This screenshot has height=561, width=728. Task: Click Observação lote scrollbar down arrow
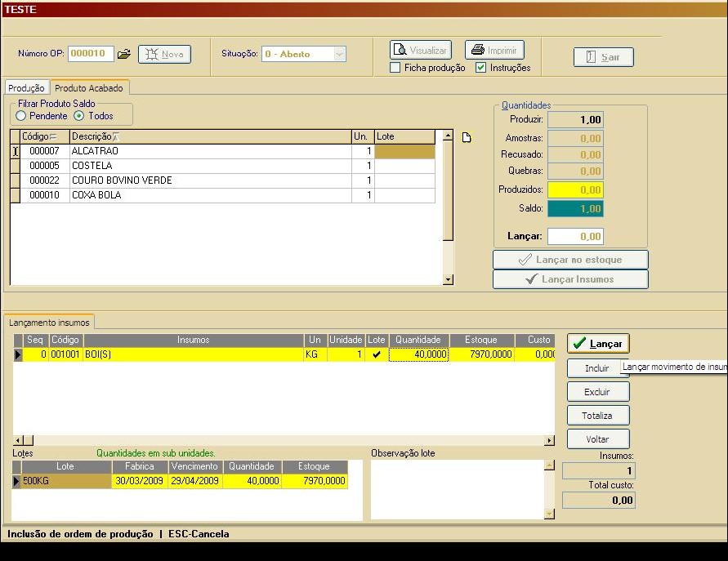pos(549,514)
